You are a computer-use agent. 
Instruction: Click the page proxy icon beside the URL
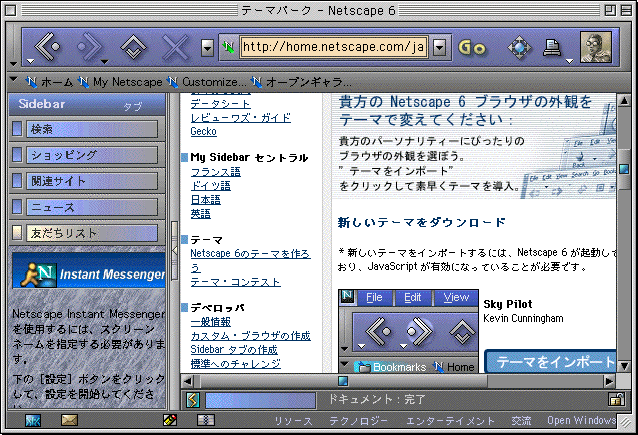point(228,48)
